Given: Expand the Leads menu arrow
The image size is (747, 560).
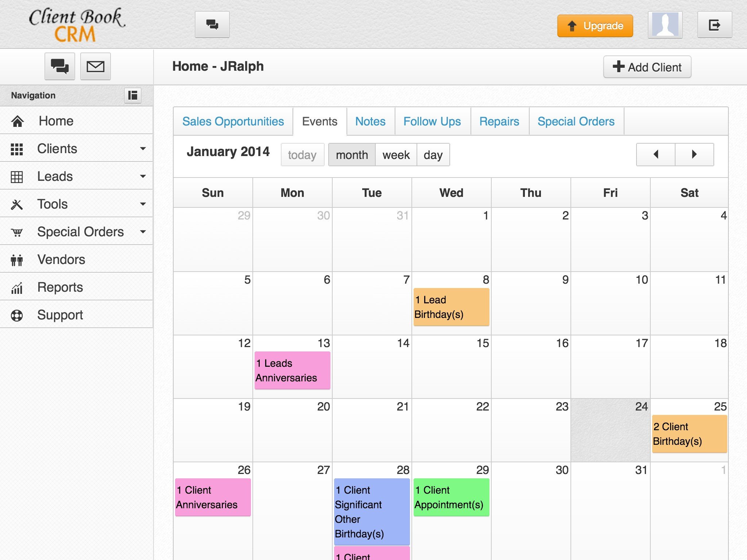Looking at the screenshot, I should click(143, 176).
